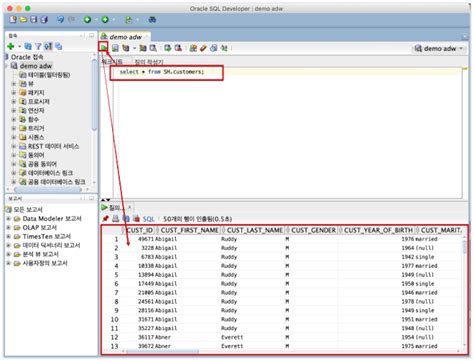Image resolution: width=474 pixels, height=361 pixels.
Task: Clear the worksheet with the eraser icon
Action: pyautogui.click(x=203, y=48)
